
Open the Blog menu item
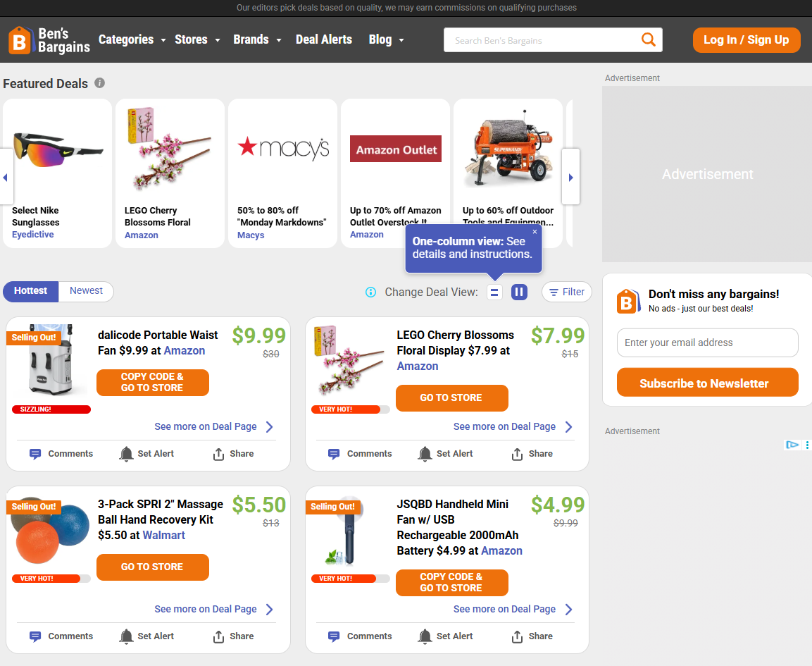(x=386, y=40)
